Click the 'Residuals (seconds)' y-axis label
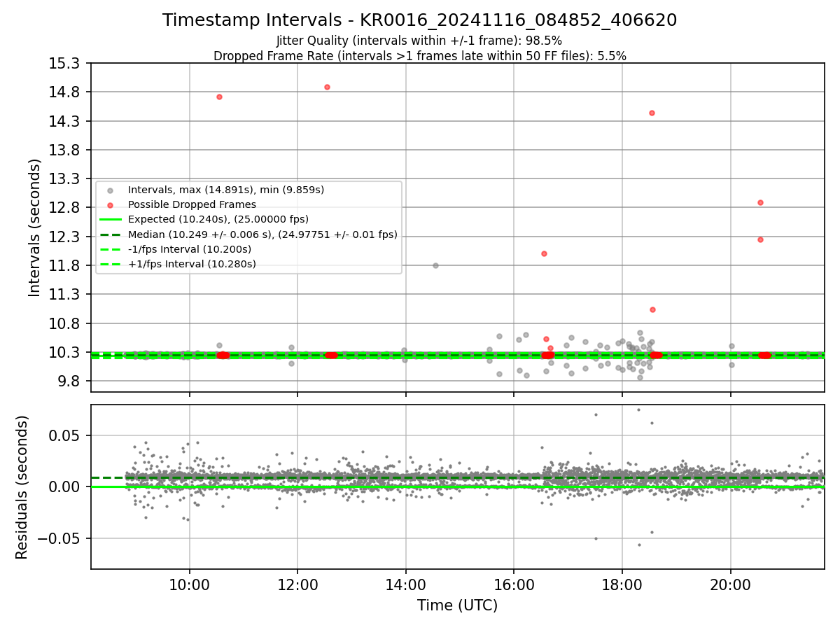The height and width of the screenshot is (630, 840). point(22,487)
